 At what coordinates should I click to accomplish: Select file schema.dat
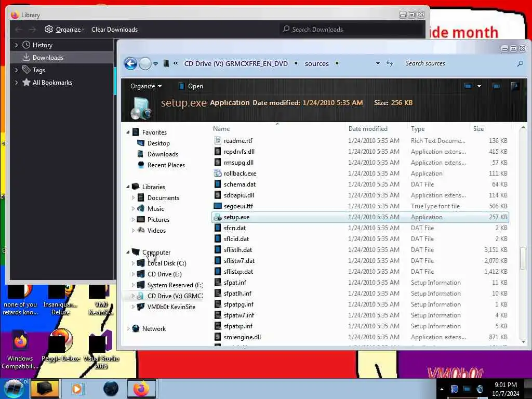[x=240, y=184]
